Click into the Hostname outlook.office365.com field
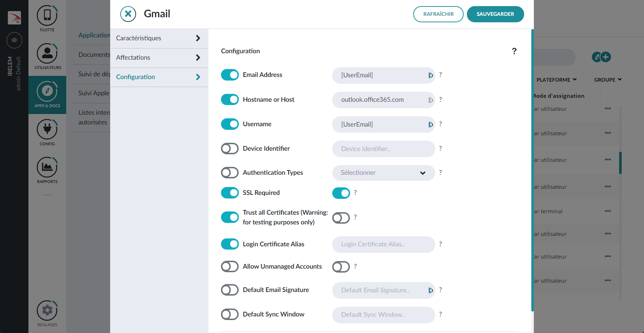This screenshot has width=644, height=333. click(383, 100)
